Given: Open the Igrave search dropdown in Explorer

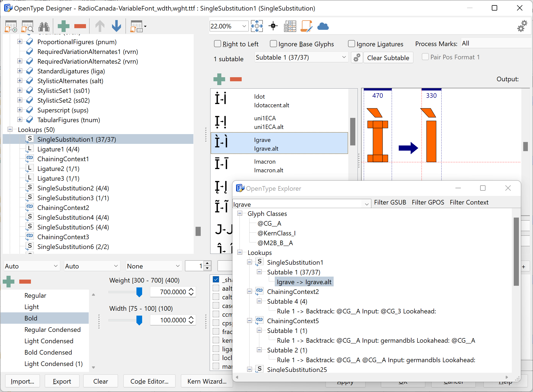Looking at the screenshot, I should (366, 204).
